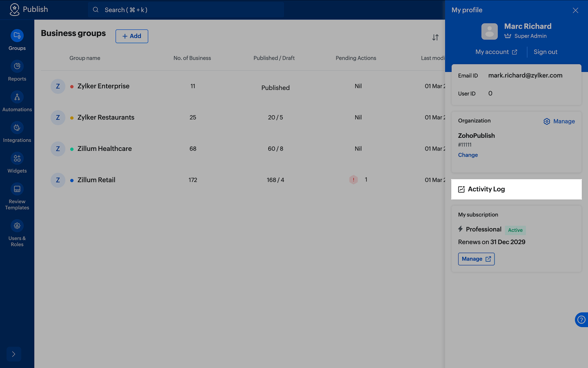Open Integrations from the sidebar

pos(17,132)
